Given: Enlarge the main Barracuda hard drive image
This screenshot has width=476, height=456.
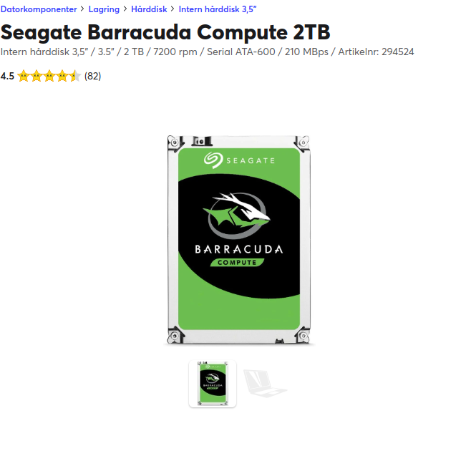Looking at the screenshot, I should [x=238, y=240].
